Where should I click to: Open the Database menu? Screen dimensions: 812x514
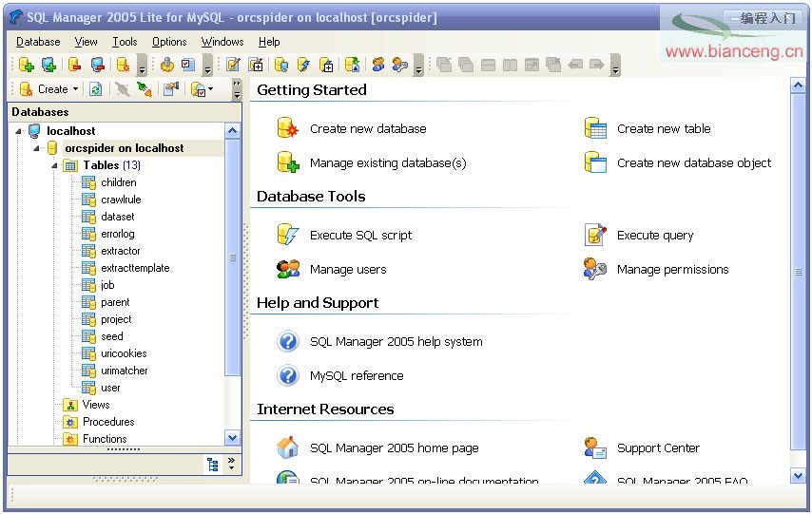coord(38,42)
